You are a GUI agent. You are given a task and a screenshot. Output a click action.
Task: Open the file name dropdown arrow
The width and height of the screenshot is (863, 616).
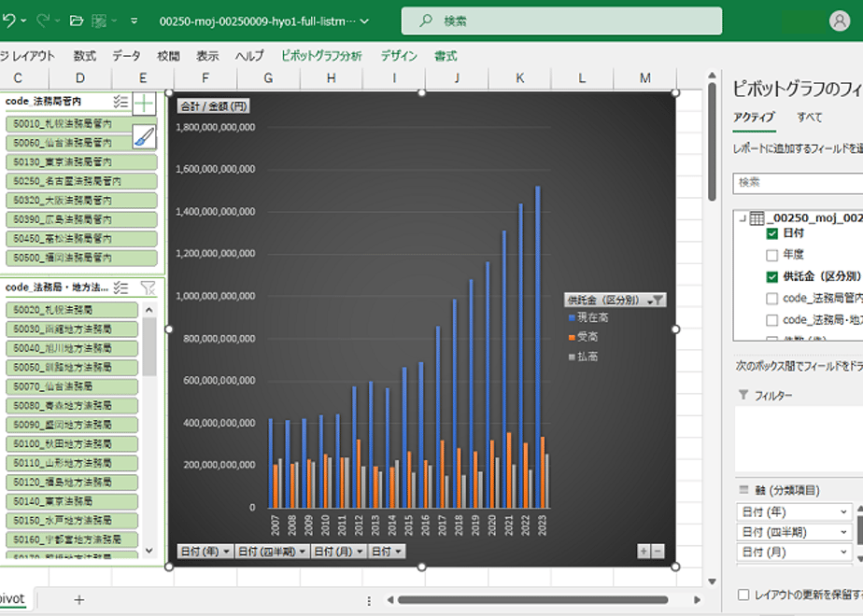click(364, 21)
